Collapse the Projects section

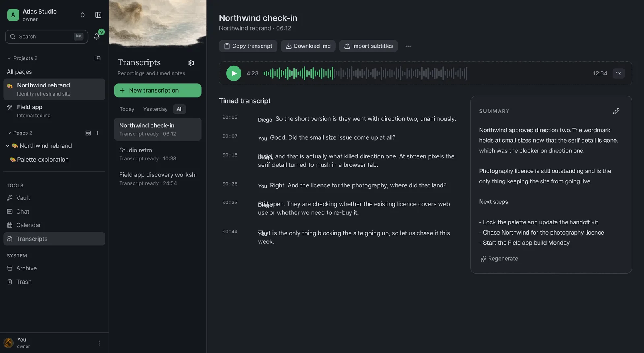point(10,58)
